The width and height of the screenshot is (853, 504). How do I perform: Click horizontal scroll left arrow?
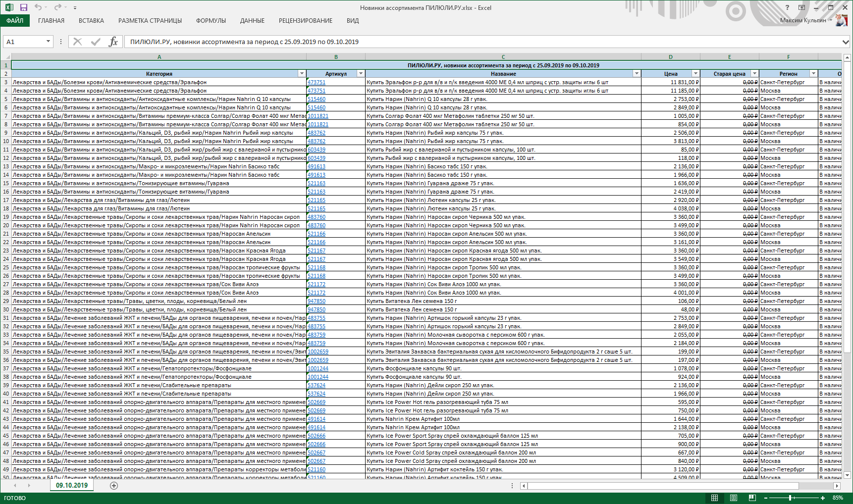(x=524, y=486)
